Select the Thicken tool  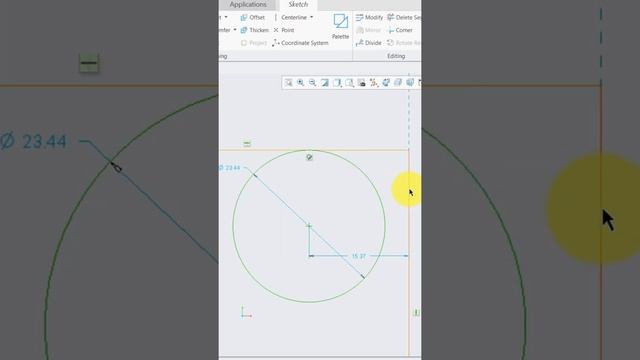(x=254, y=30)
